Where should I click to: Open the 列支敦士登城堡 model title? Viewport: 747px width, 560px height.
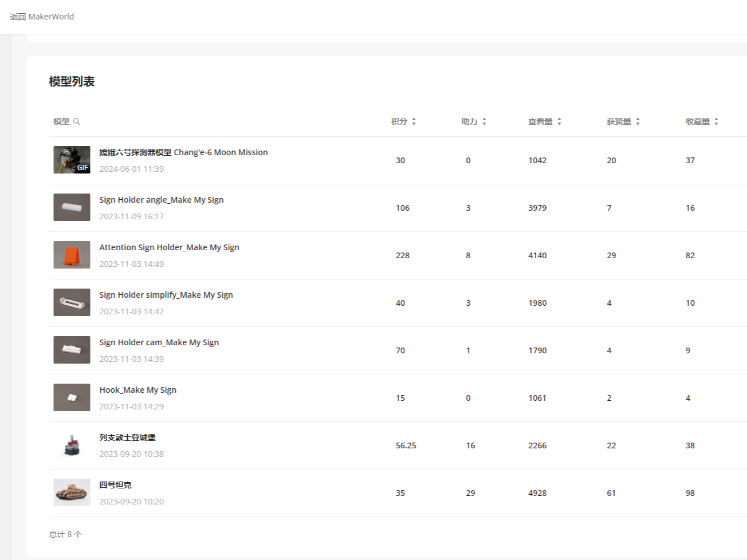click(x=127, y=437)
